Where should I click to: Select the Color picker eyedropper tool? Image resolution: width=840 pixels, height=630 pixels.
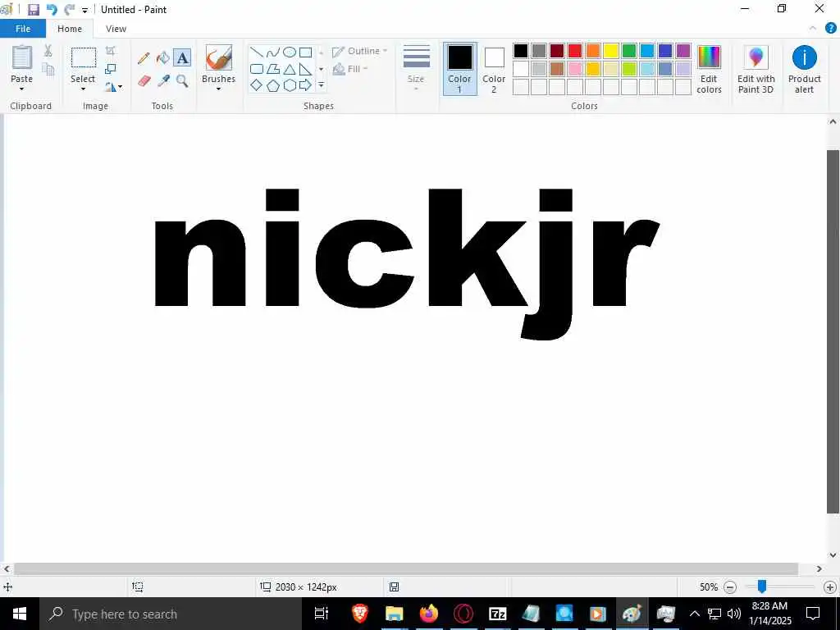163,81
